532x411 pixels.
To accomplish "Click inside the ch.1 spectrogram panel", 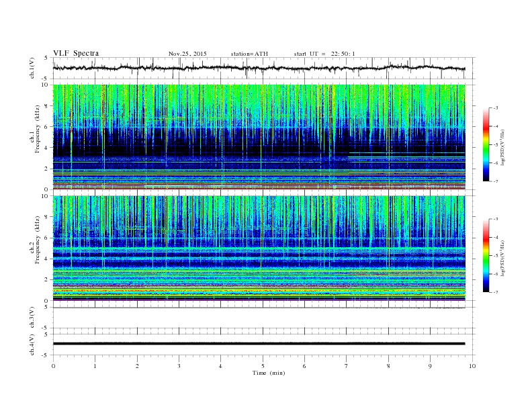I will coord(259,137).
